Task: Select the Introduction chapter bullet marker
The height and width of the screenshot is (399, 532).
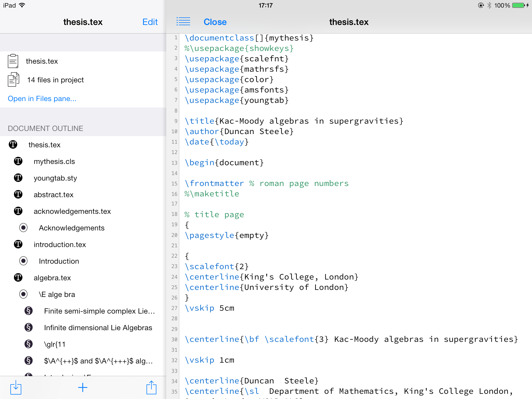Action: 23,261
